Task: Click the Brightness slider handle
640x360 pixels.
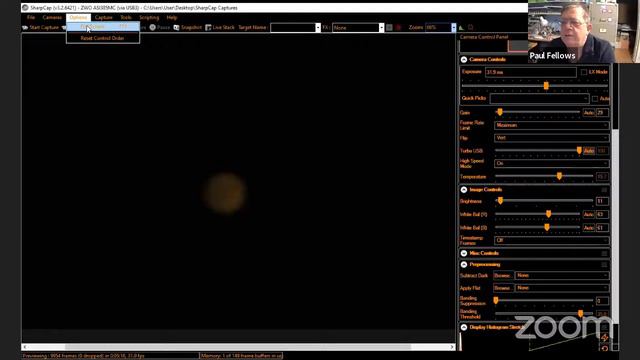Action: (x=500, y=200)
